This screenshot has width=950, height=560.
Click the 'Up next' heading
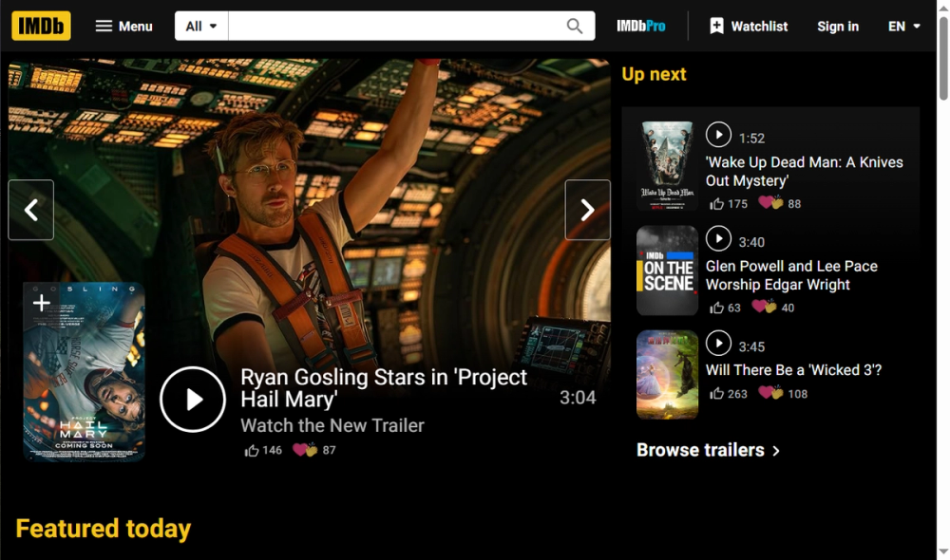coord(654,74)
